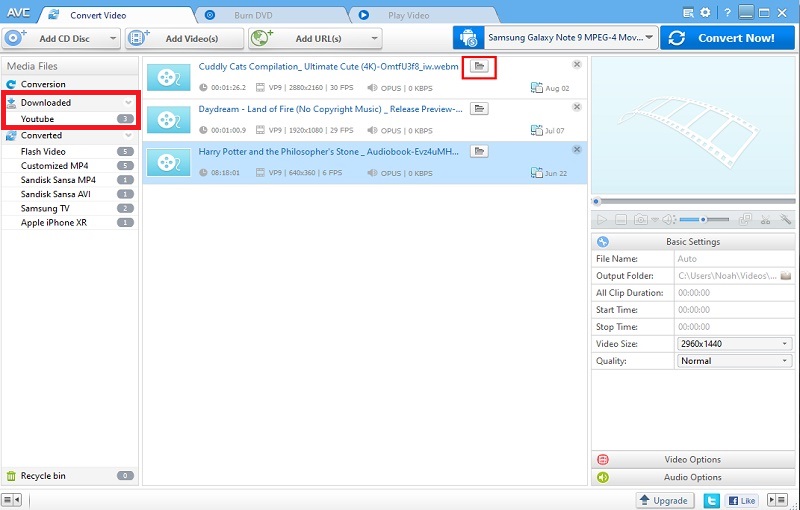
Task: Open the Add URL(s) dropdown arrow
Action: click(374, 39)
